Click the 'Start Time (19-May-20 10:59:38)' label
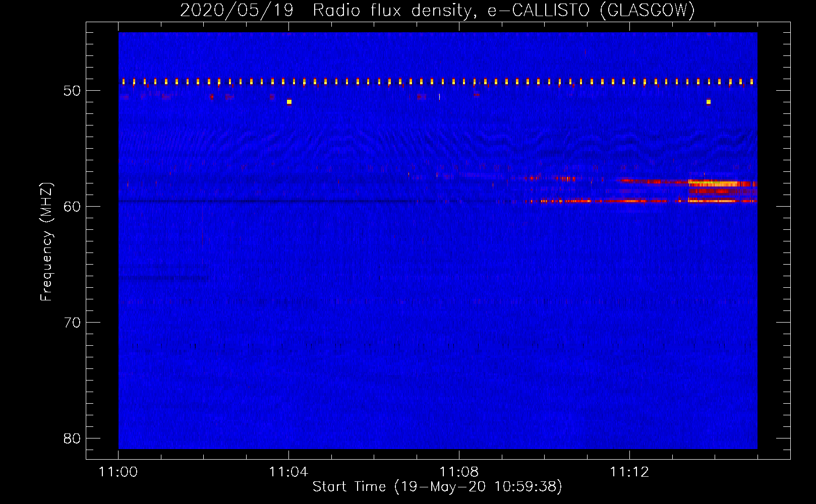Viewport: 816px width, 504px height. tap(437, 487)
